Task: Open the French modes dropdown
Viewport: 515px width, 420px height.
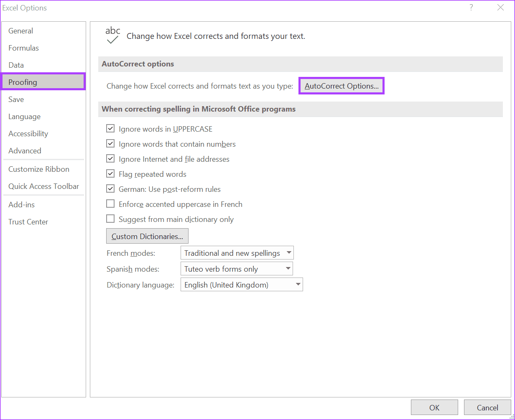Action: point(237,253)
